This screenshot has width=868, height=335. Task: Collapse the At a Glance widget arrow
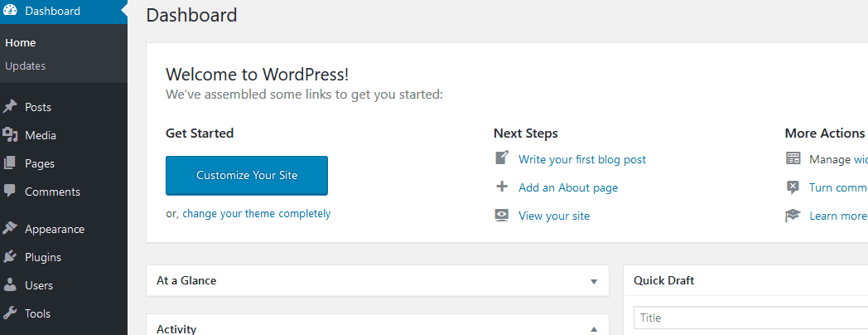(x=594, y=281)
